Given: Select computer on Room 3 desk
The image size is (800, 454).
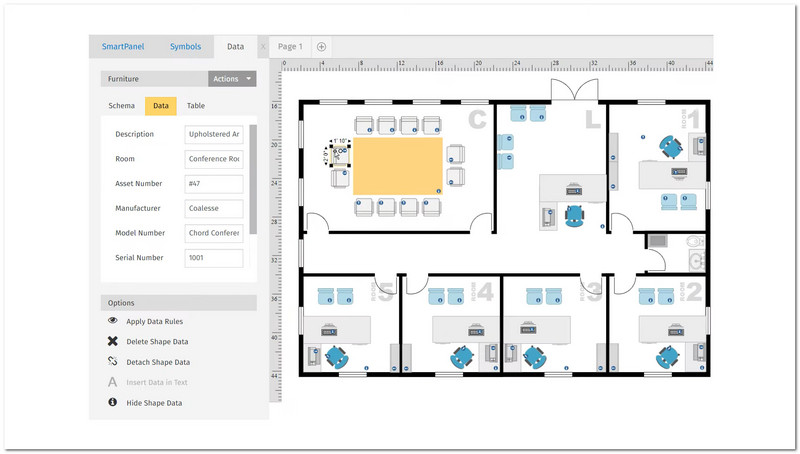Looking at the screenshot, I should click(528, 329).
